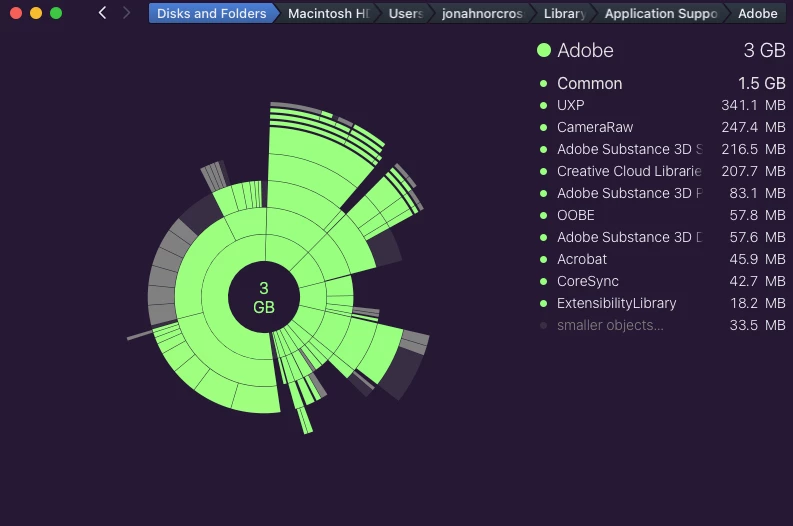Click the 207.7 MB size value
The image size is (793, 526).
[753, 171]
